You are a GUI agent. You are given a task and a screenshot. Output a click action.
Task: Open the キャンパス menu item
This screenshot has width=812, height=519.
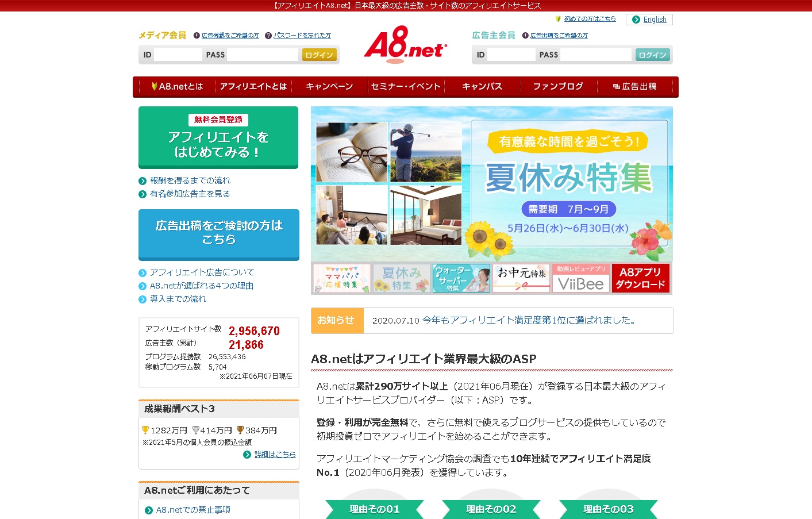(x=482, y=86)
